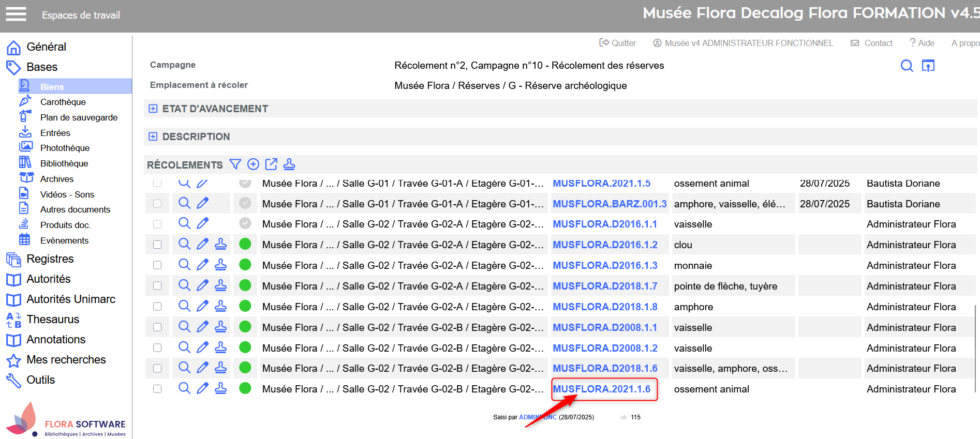
Task: Open Photothèque in the sidebar
Action: 65,148
